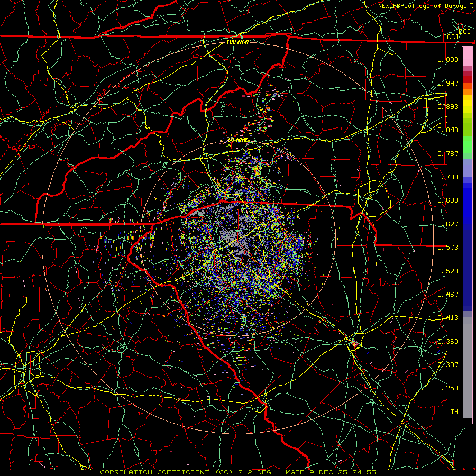Select the 0.360 legend value
This screenshot has height=476, width=476.
(448, 342)
